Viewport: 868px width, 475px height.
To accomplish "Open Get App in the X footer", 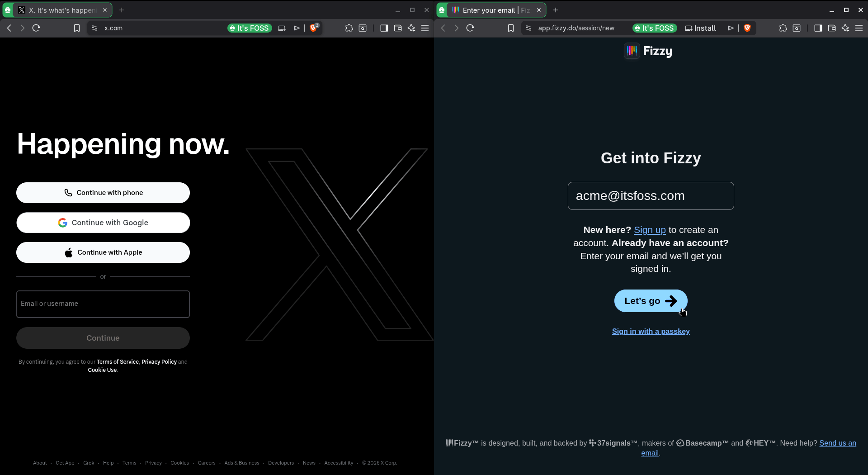I will coord(65,463).
